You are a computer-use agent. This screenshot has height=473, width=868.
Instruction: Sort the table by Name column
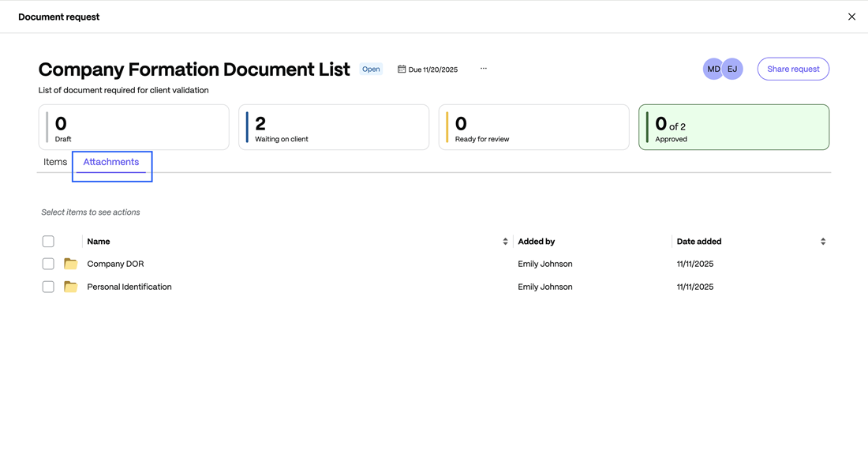[x=505, y=241]
